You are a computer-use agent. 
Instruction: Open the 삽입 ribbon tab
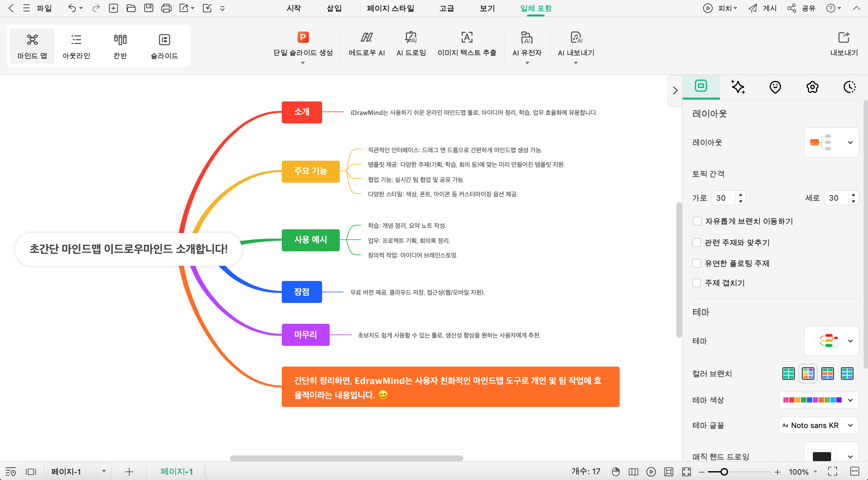pyautogui.click(x=334, y=8)
